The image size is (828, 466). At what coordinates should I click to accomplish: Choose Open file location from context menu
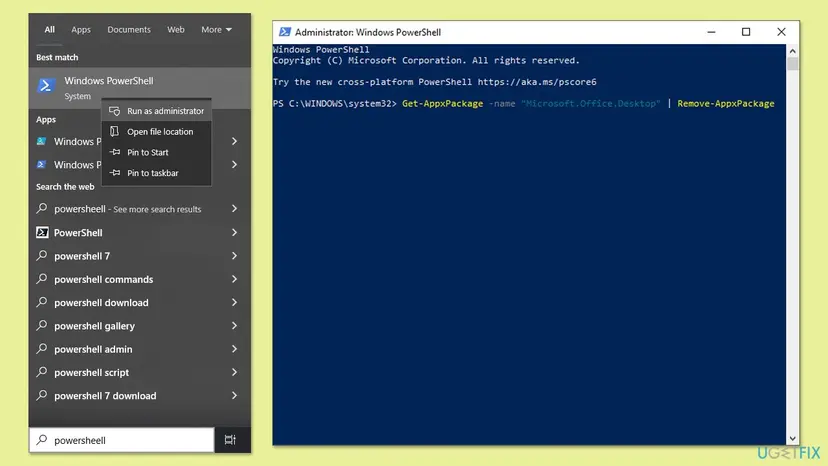156,132
